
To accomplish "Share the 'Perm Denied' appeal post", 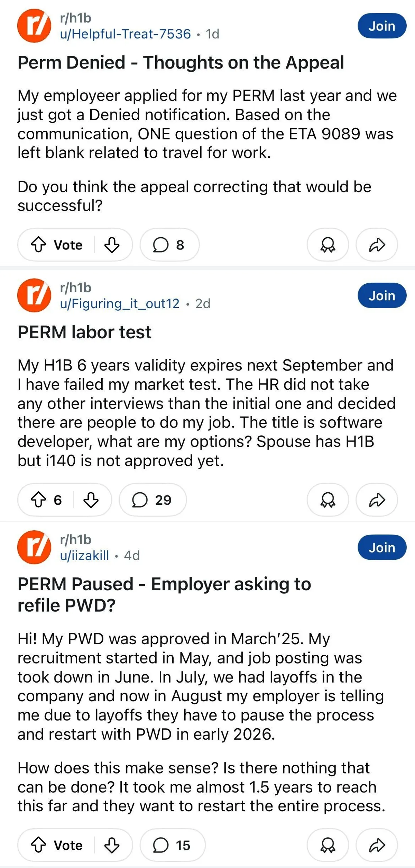I will pos(377,245).
